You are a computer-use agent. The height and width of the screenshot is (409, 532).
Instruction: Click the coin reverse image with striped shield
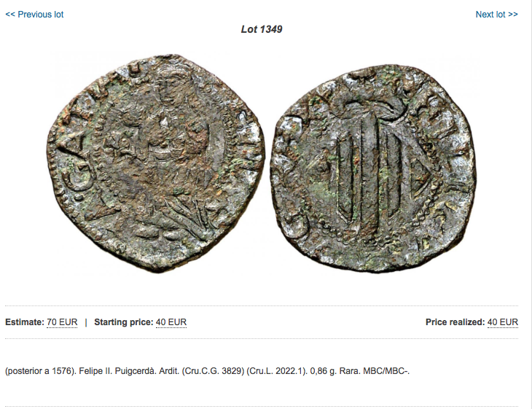374,168
